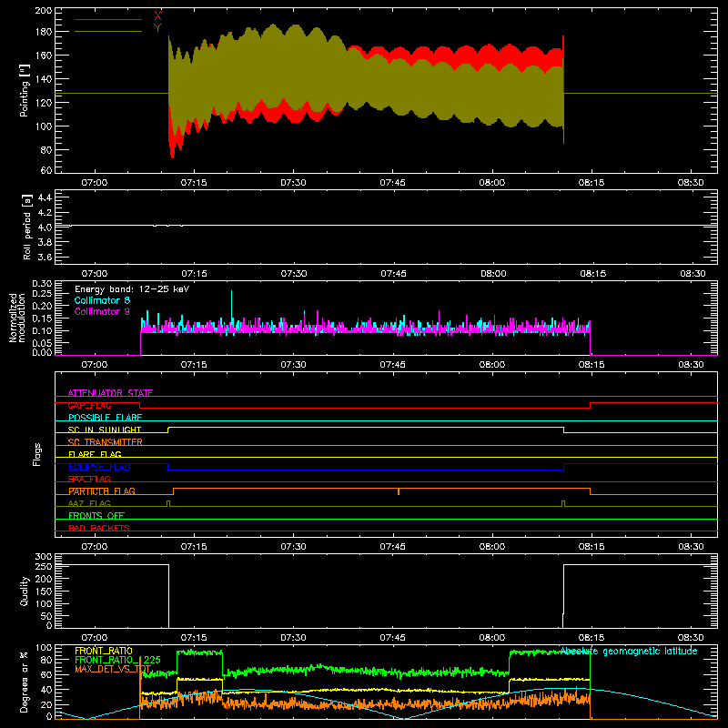728x728 pixels.
Task: Click the "Roll period [s]" axis title
Action: 26,227
